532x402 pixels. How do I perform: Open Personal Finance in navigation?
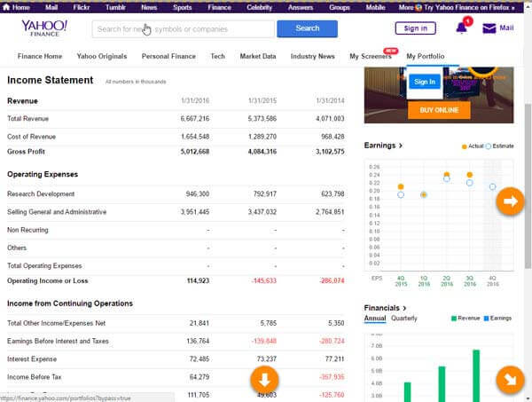(168, 57)
